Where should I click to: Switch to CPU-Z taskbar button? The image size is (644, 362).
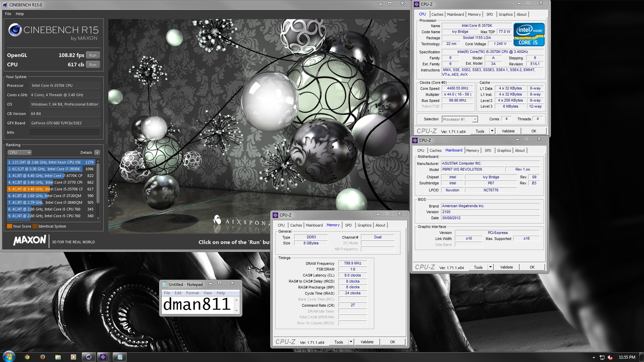(x=103, y=357)
